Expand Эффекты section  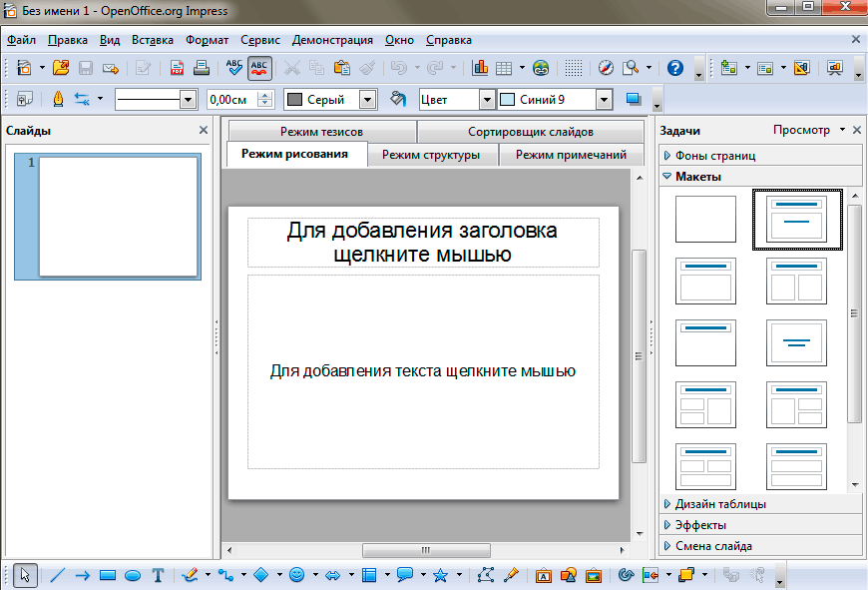click(760, 525)
